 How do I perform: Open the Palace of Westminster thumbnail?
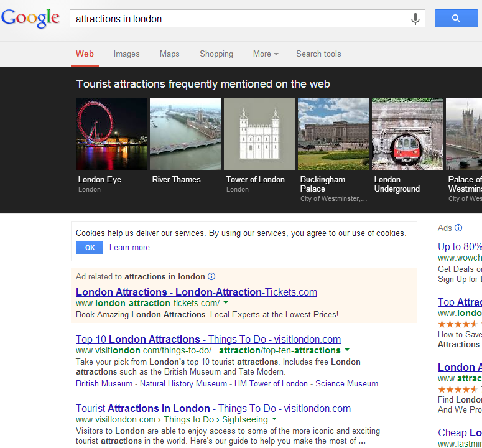464,134
